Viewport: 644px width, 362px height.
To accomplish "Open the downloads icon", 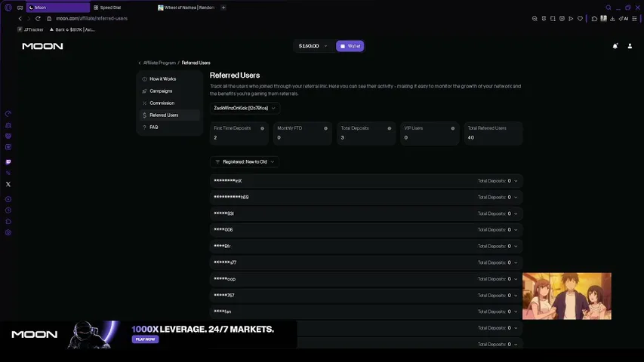I will (x=612, y=18).
